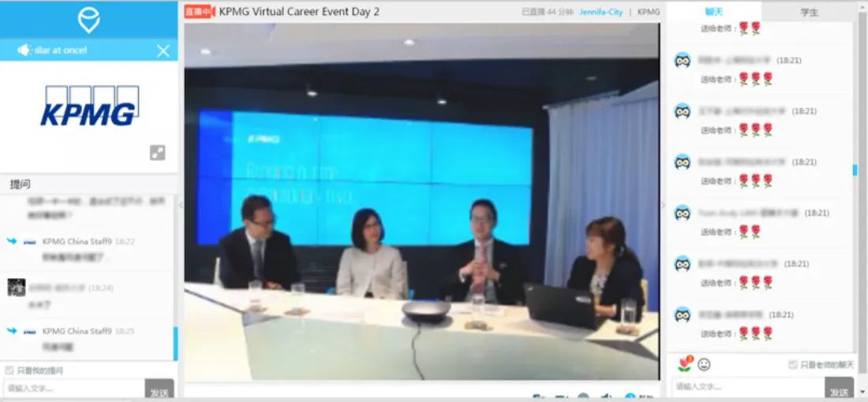Click the KPMG Virtual Career Event Day 2 title
Viewport: 868px width, 402px height.
300,12
